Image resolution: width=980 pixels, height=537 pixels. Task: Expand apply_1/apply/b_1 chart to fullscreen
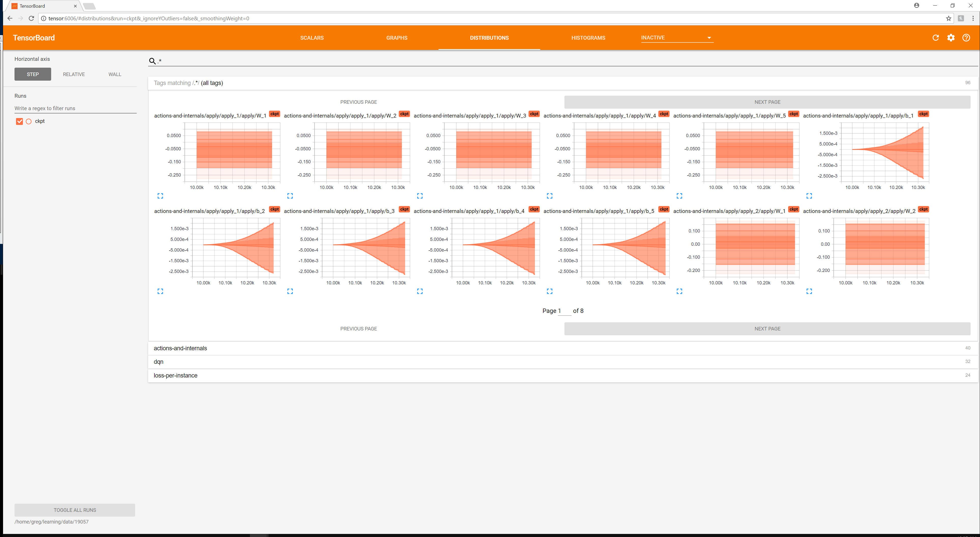coord(809,196)
